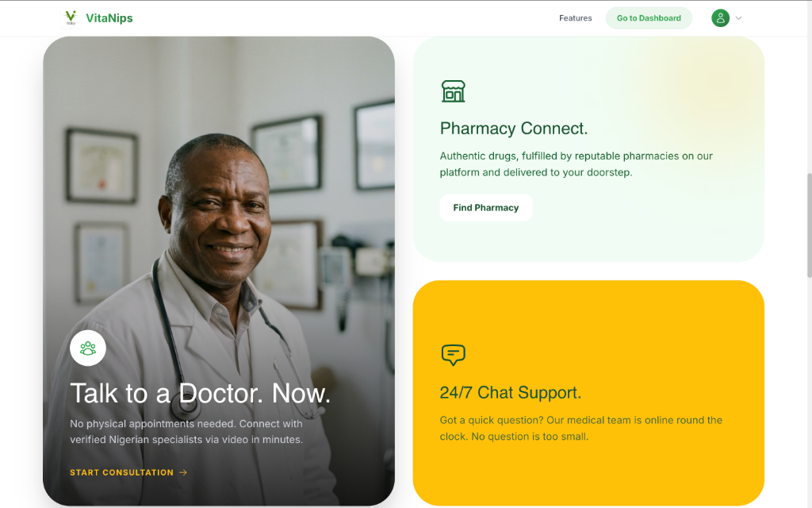Click the pharmacy storefront icon
Viewport: 812px width, 508px height.
click(453, 91)
